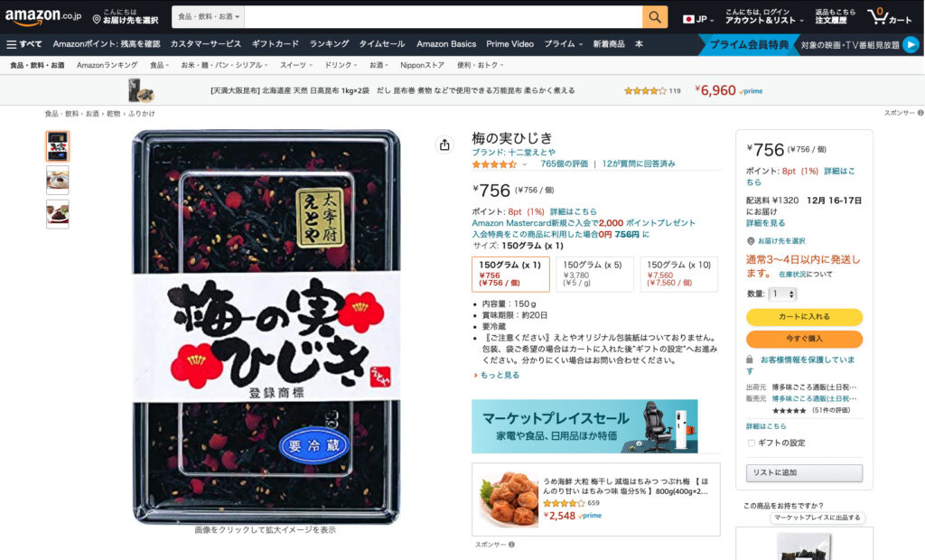This screenshot has height=560, width=925.
Task: Select the second product thumbnail image
Action: tap(58, 180)
